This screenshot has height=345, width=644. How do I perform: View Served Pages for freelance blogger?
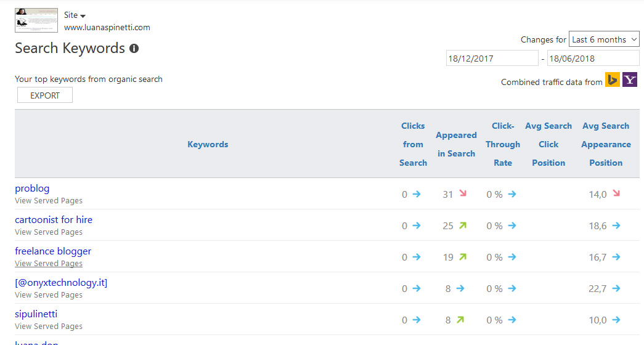coord(49,264)
